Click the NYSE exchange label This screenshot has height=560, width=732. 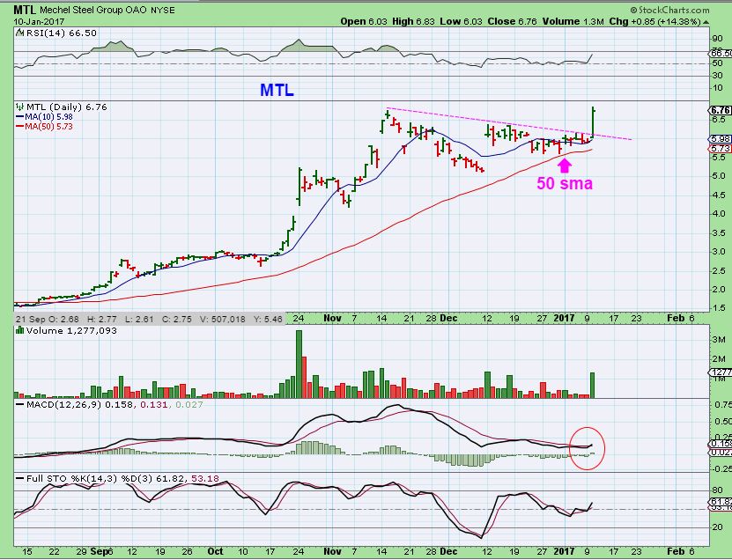(163, 11)
